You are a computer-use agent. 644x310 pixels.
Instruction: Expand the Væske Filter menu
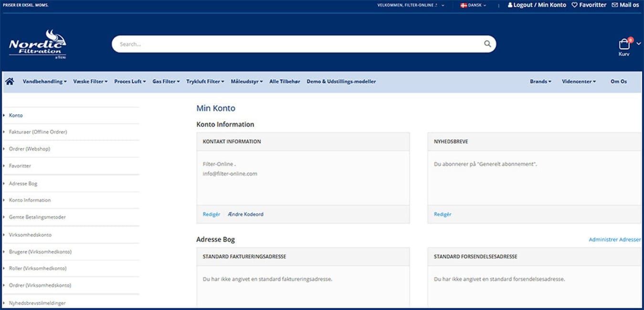[x=90, y=82]
